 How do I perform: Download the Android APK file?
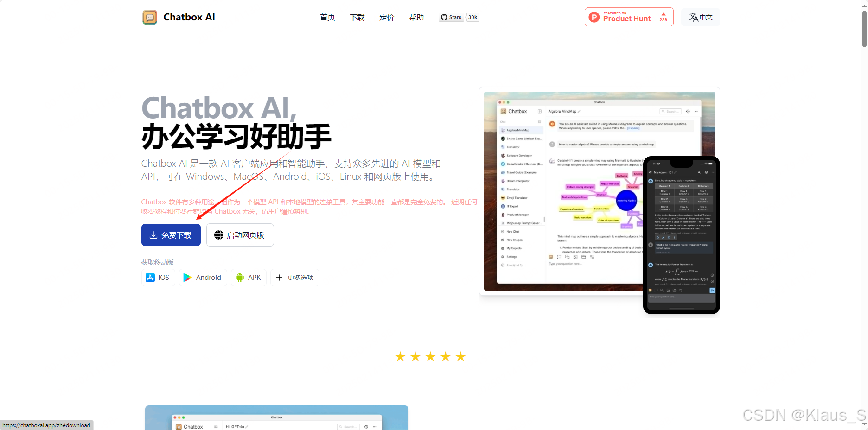pyautogui.click(x=249, y=278)
